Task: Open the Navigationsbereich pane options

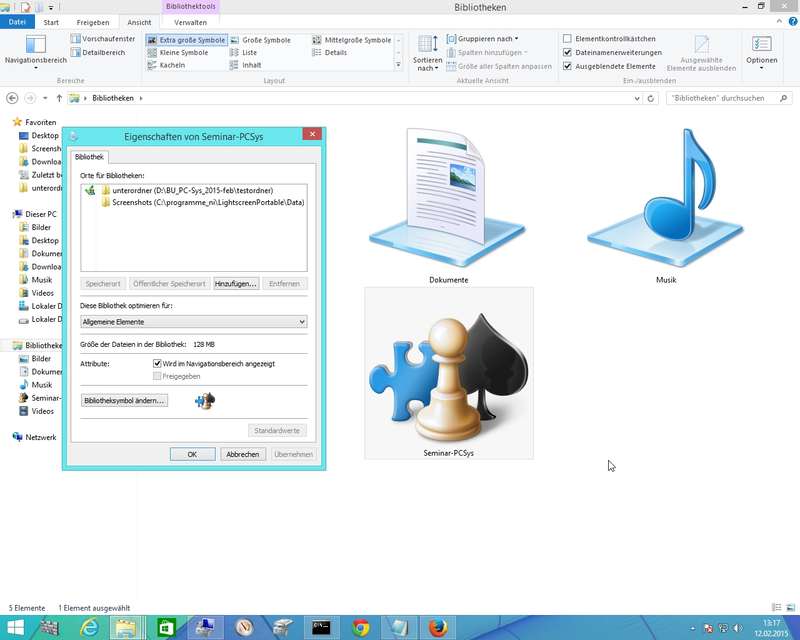Action: (x=36, y=52)
